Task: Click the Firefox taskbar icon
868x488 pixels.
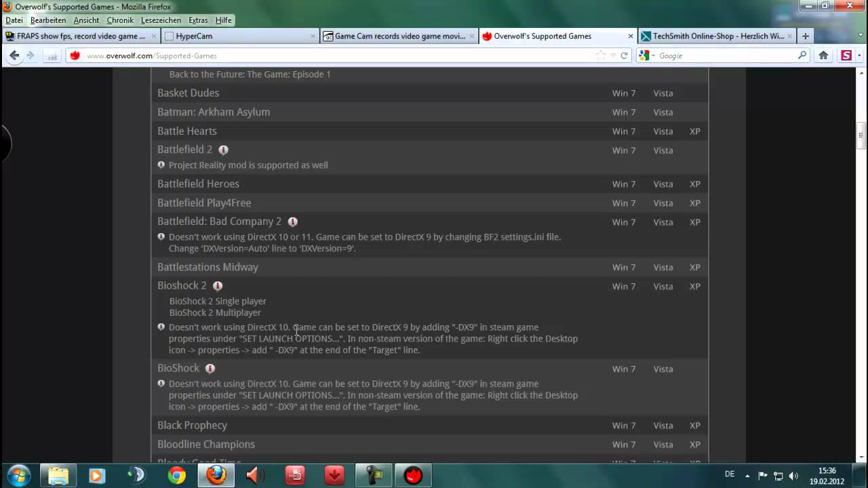Action: [x=217, y=475]
